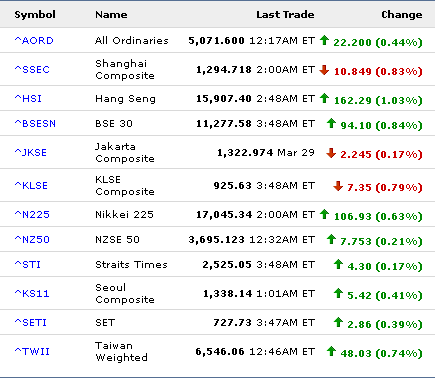Click the green up arrow for All Ordinaries

[324, 40]
